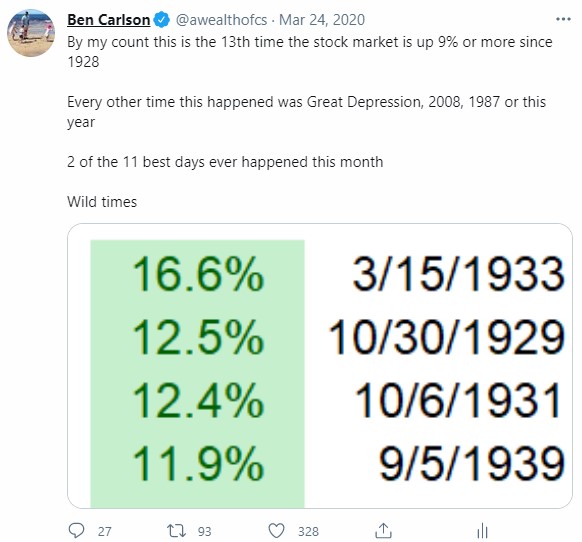582x542 pixels.
Task: Click the green 16.6% cell in image
Action: 198,275
